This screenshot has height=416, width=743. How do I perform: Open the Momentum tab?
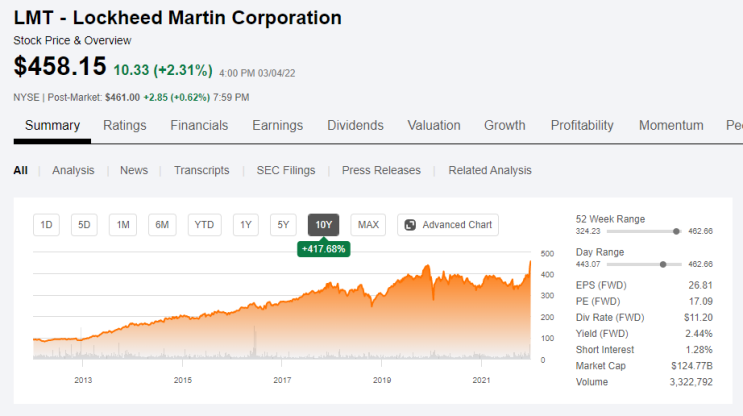(x=671, y=126)
